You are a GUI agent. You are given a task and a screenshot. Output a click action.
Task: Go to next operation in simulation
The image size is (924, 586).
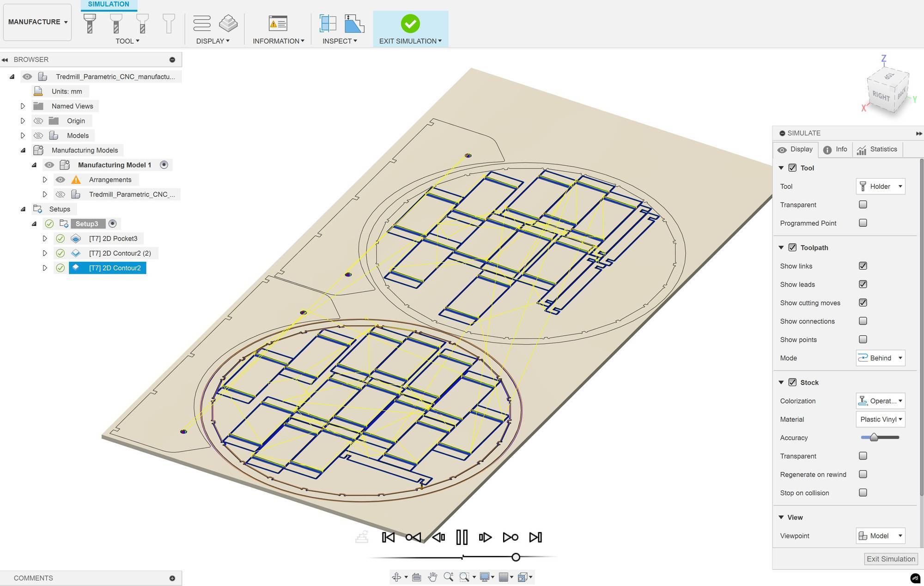511,537
